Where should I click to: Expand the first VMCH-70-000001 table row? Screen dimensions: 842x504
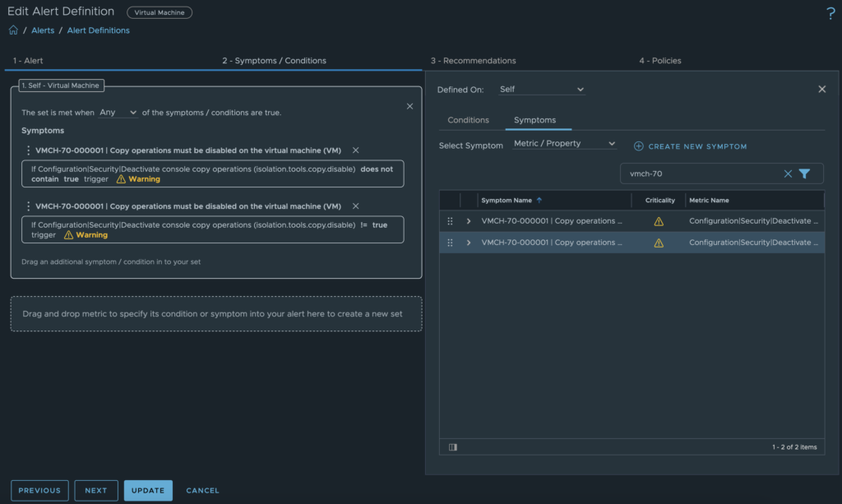[469, 221]
